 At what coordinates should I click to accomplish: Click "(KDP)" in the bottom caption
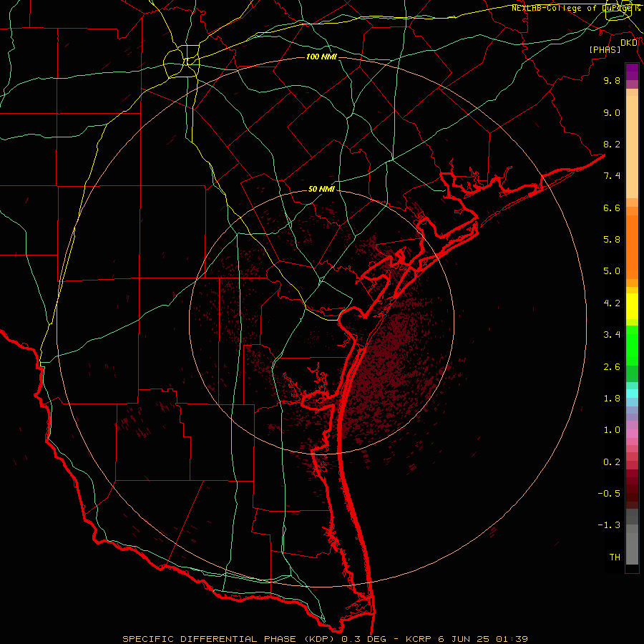tap(318, 639)
